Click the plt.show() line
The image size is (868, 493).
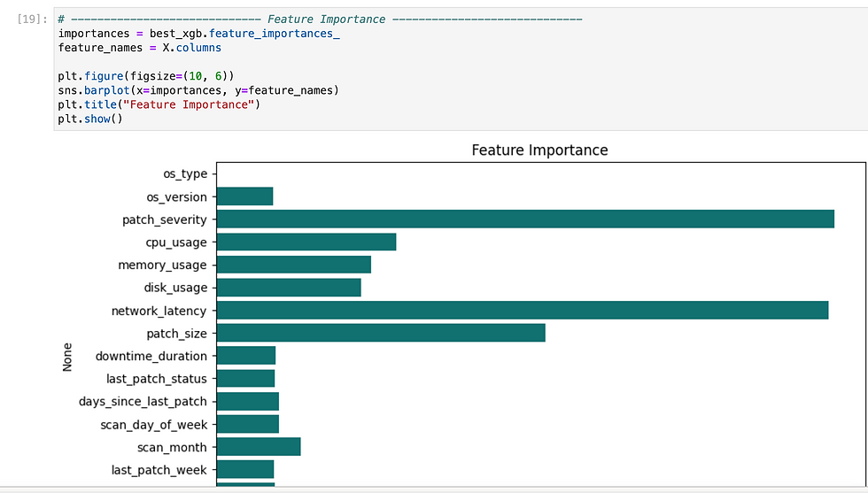point(90,119)
